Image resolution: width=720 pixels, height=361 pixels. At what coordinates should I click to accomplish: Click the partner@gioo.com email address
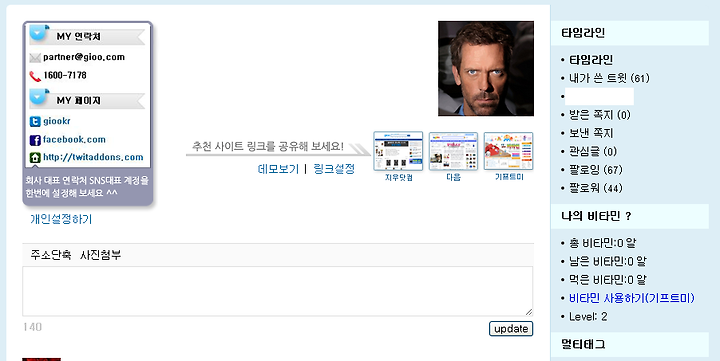(84, 57)
